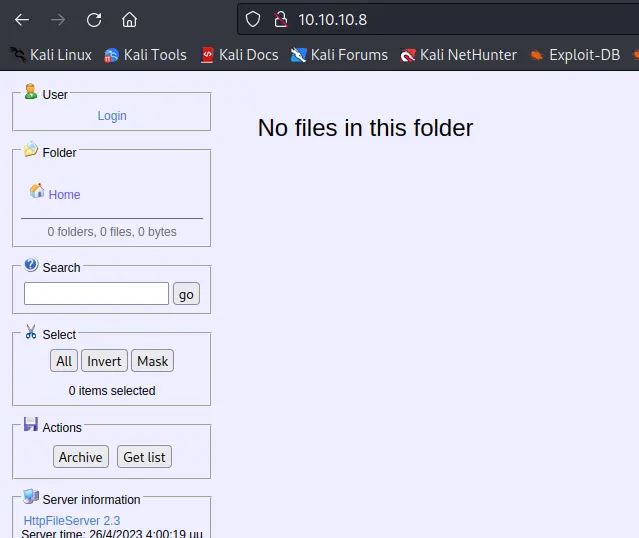Click the Invert selection button

[x=104, y=361]
